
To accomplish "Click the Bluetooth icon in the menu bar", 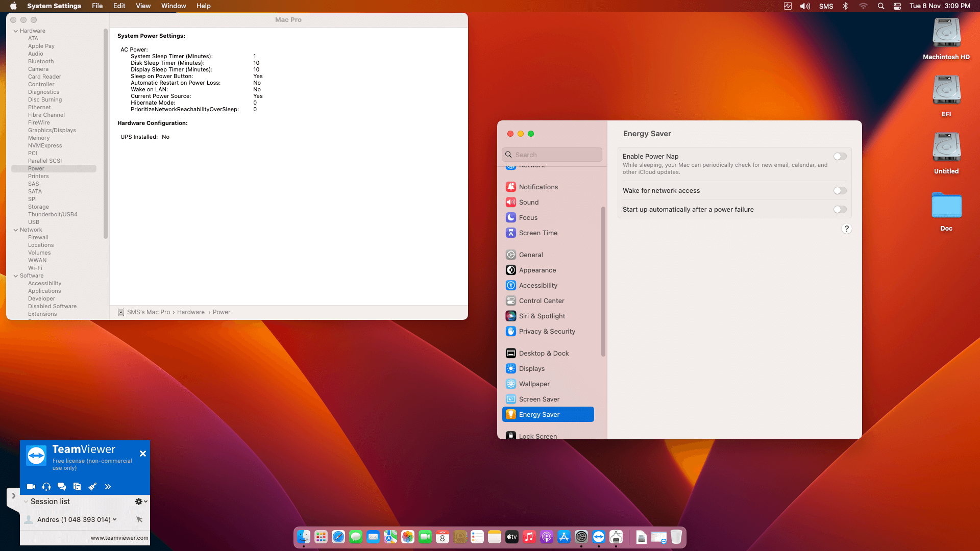I will [x=845, y=6].
